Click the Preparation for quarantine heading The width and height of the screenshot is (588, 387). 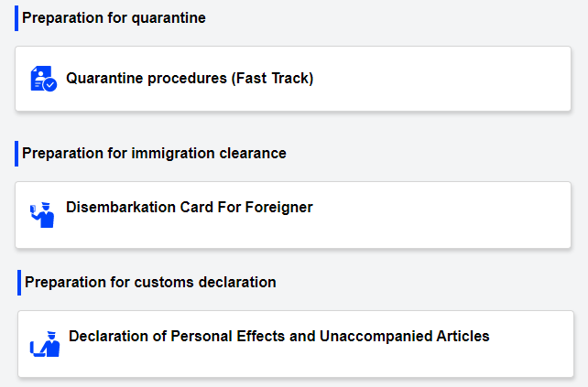114,17
